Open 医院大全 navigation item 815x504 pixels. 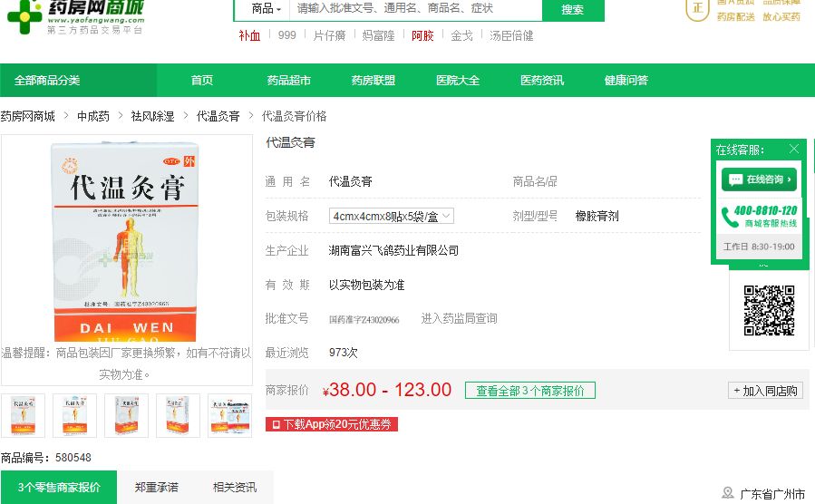(458, 80)
